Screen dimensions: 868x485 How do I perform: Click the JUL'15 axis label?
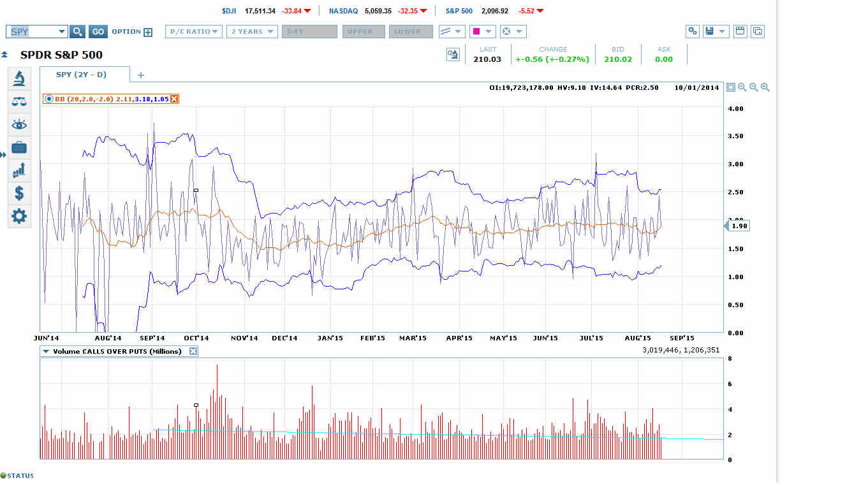[x=592, y=338]
